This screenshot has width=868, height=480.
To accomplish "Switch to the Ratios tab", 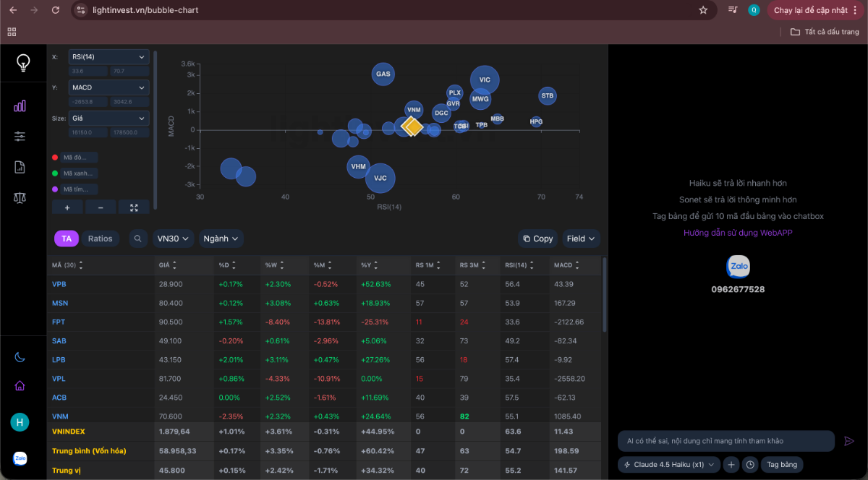I will (x=101, y=239).
